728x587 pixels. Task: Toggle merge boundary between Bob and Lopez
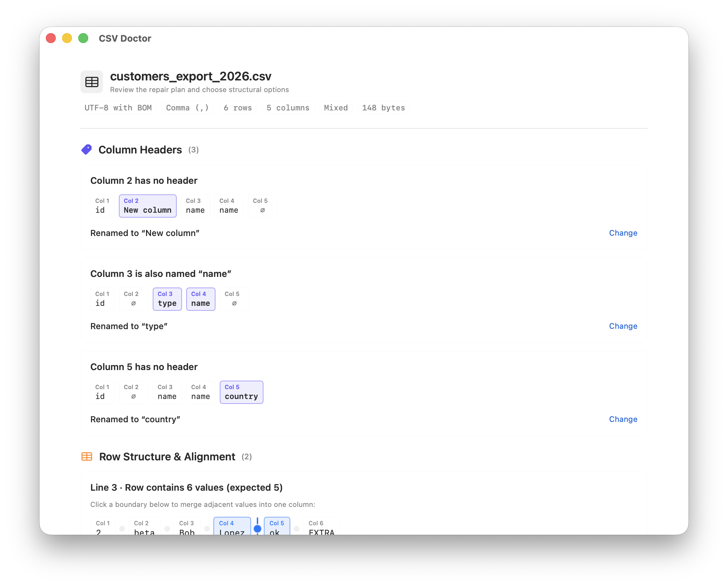tap(207, 528)
